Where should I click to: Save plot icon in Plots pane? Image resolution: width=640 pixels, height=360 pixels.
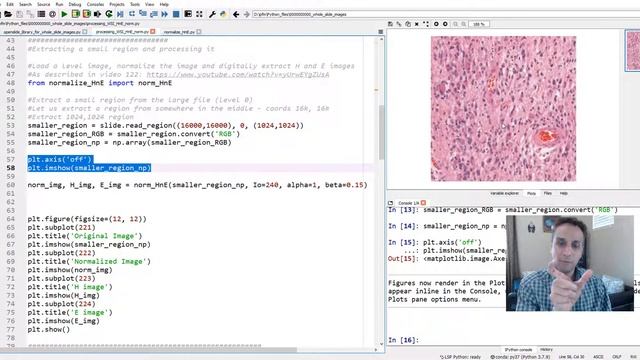point(390,24)
